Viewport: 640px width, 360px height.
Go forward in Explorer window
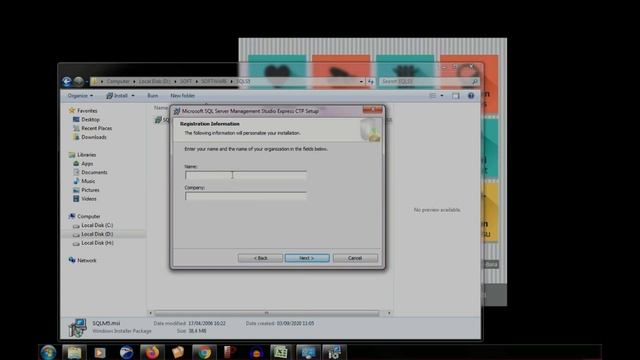(78, 82)
